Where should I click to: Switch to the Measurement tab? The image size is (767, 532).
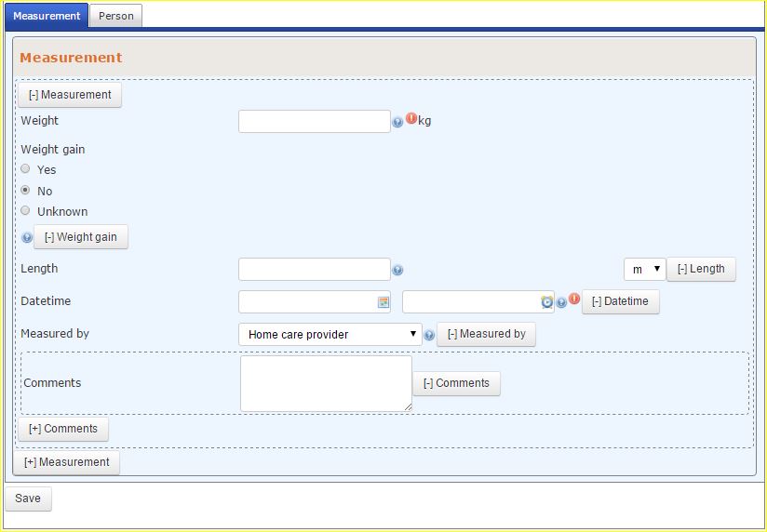47,16
